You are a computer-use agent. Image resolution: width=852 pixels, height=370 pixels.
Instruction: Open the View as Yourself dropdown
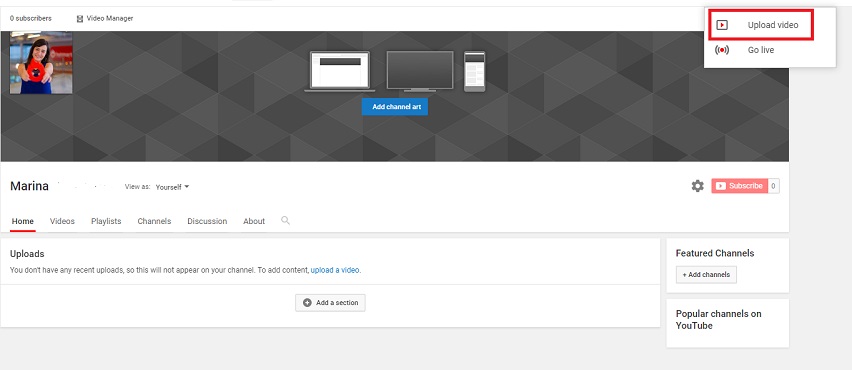pyautogui.click(x=172, y=187)
